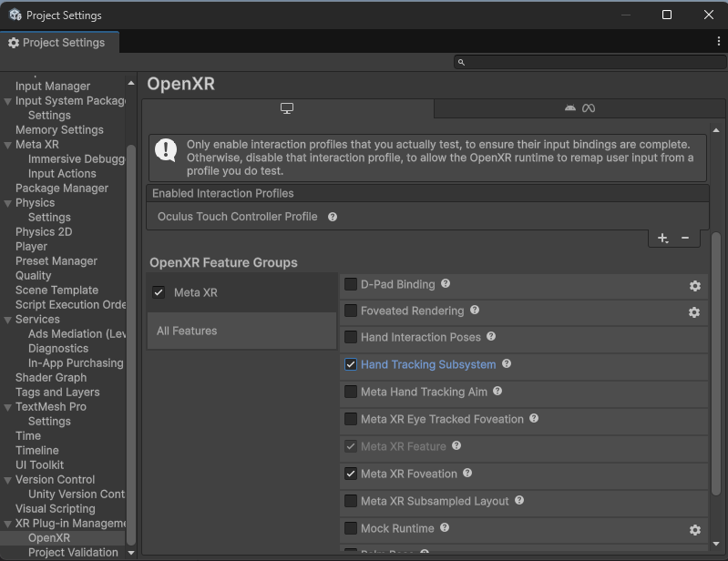
Task: Click main panel scroll up arrow
Action: (x=716, y=130)
